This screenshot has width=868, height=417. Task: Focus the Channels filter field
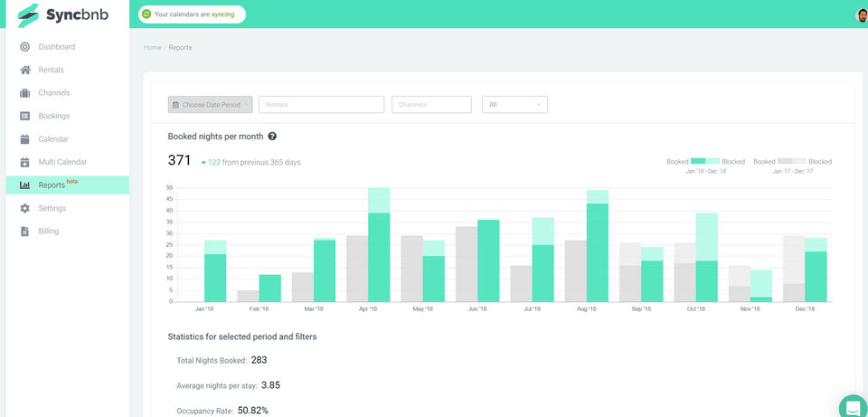tap(431, 105)
